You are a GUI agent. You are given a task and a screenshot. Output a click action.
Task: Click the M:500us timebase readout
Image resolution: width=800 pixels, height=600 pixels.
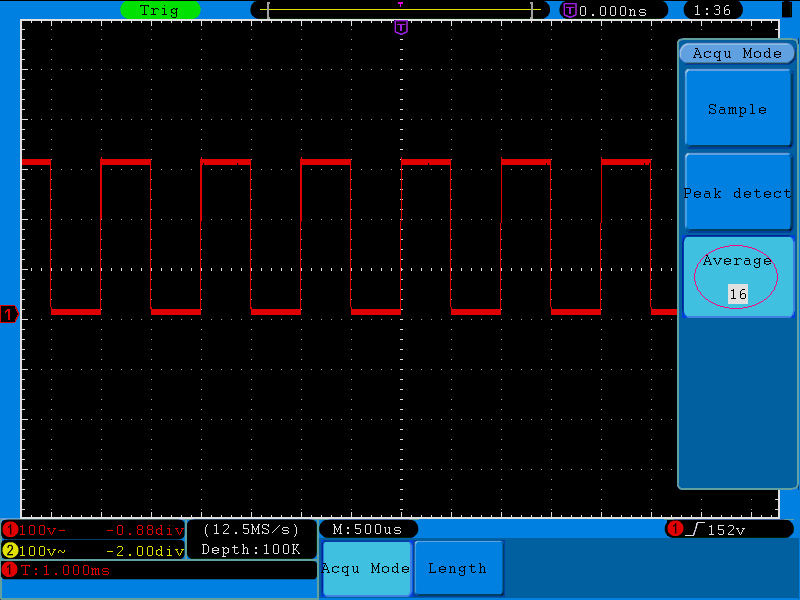368,529
